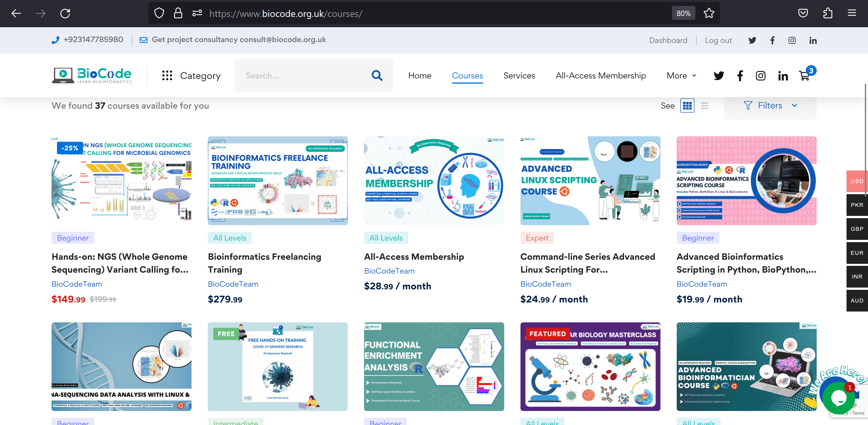Open Facebook in the top bar
This screenshot has height=425, width=868.
pyautogui.click(x=772, y=40)
